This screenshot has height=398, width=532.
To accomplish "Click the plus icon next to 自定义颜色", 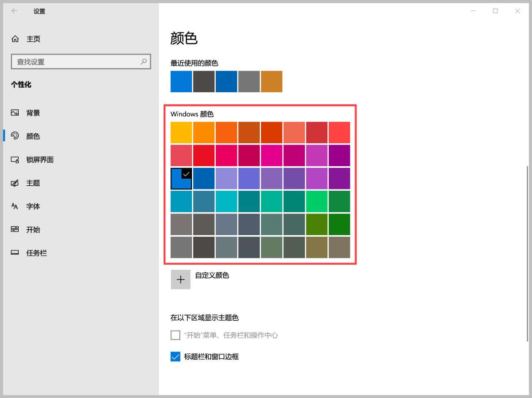I will click(180, 279).
